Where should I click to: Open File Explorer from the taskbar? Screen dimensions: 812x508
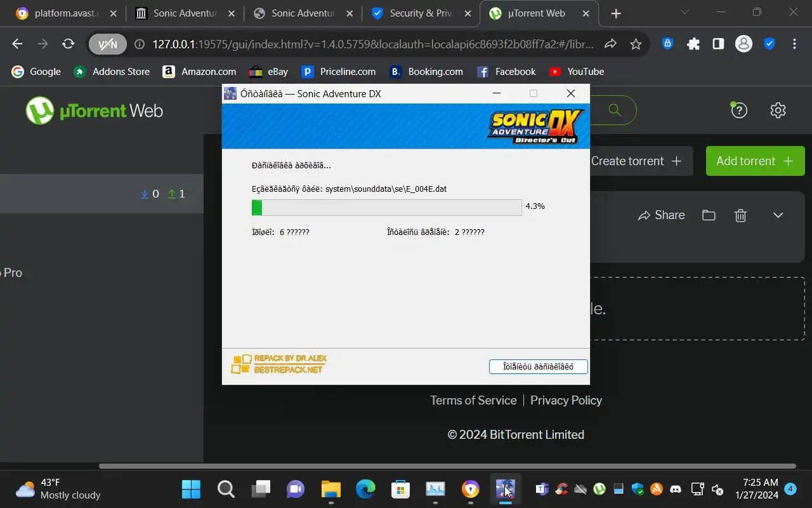click(331, 489)
